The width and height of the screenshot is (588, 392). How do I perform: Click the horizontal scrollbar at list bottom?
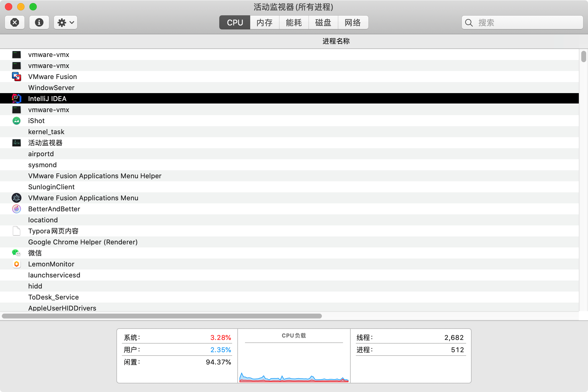162,316
